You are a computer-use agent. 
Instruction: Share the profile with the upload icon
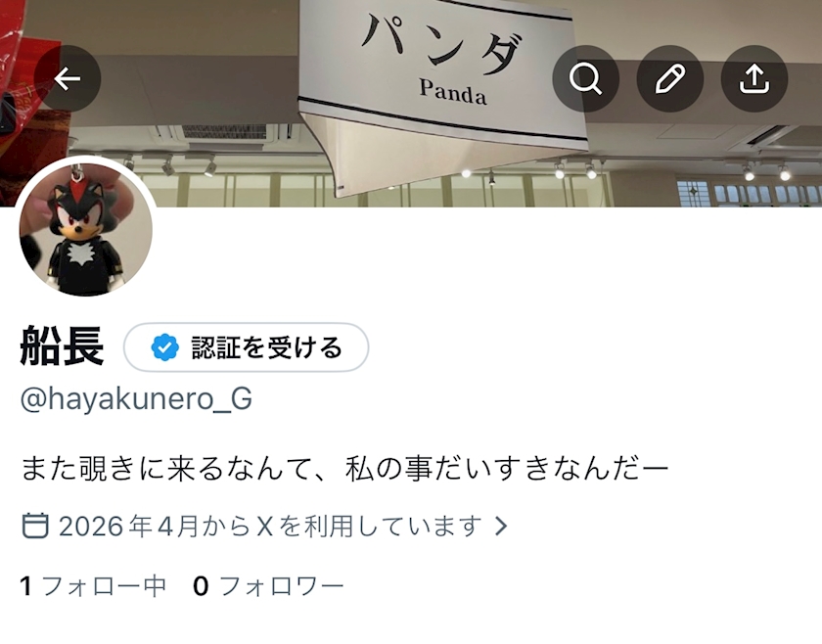click(753, 78)
